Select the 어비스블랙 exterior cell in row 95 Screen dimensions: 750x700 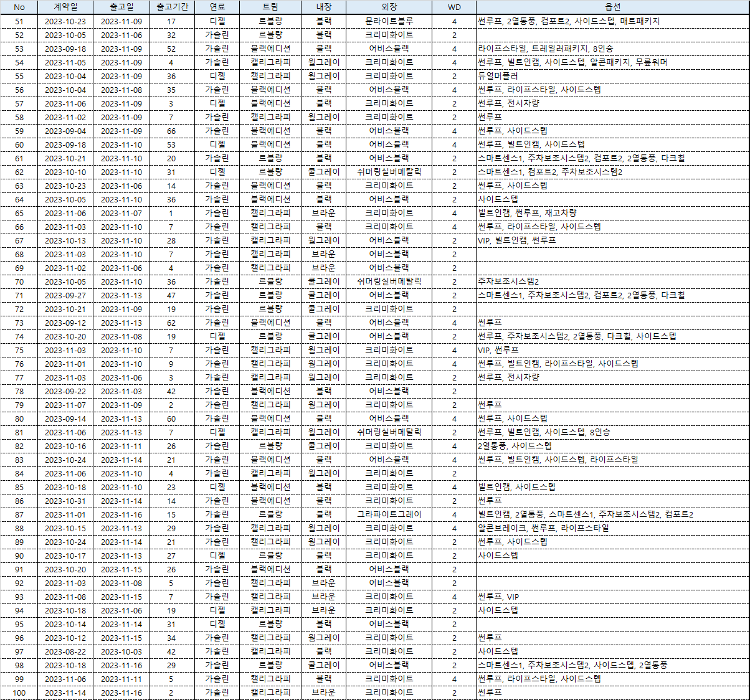coord(389,624)
